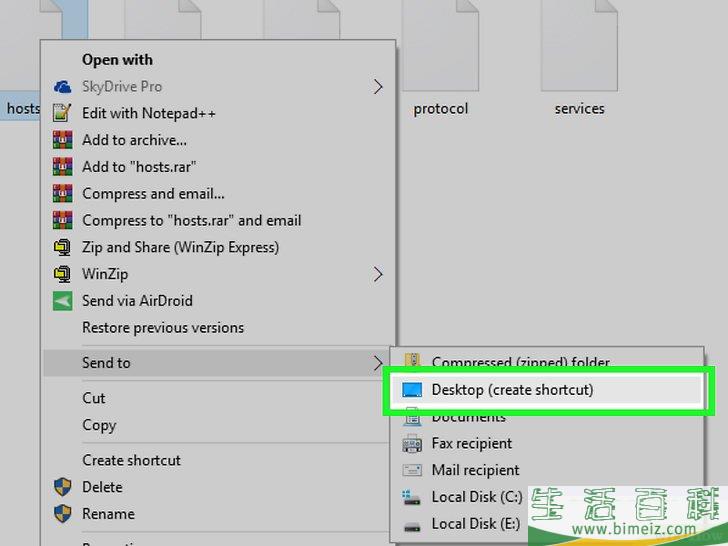Expand the WinZip submenu arrow
The image size is (728, 546).
click(378, 274)
